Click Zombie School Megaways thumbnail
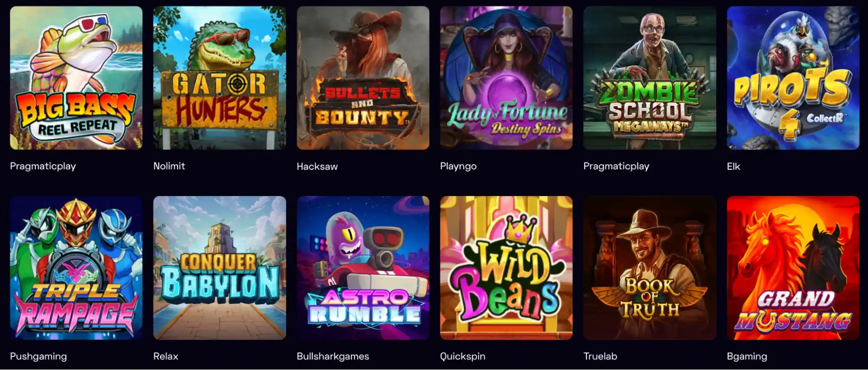Viewport: 868px width, 370px height. pyautogui.click(x=650, y=78)
